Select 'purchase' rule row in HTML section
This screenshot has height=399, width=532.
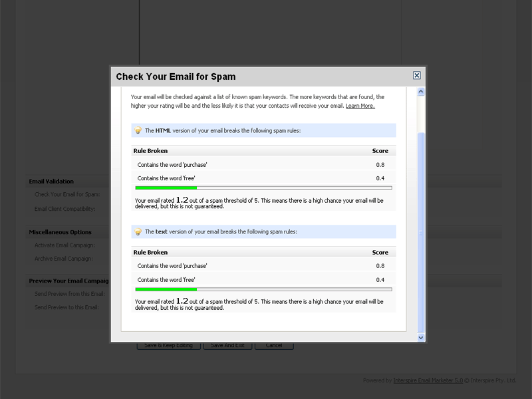[x=263, y=164]
